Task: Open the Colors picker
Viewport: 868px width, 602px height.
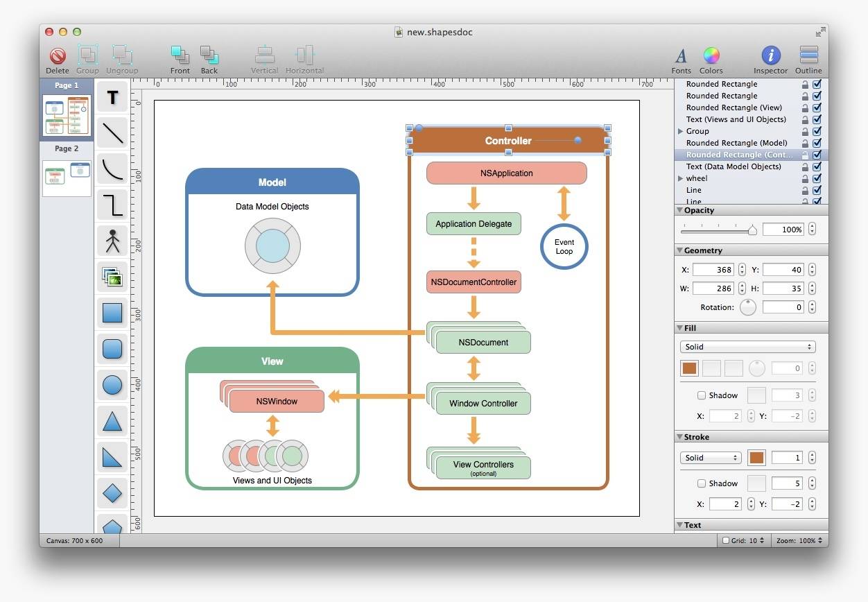Action: point(711,55)
